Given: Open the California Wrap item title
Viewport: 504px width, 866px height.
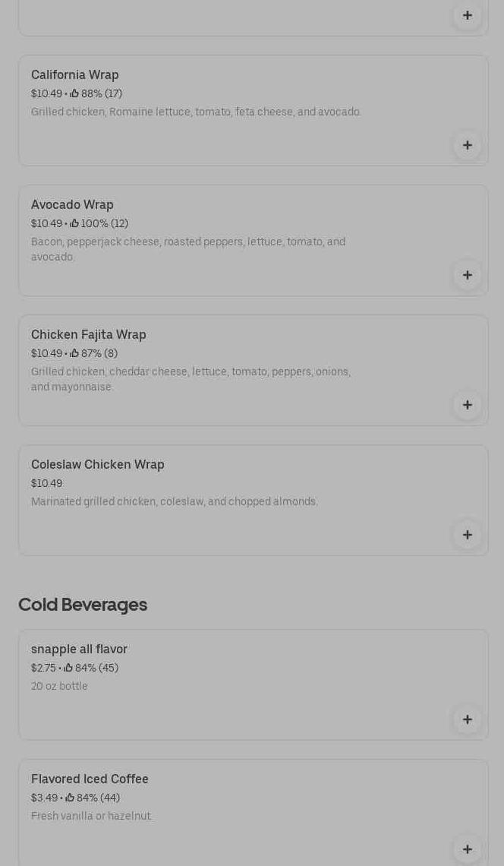Looking at the screenshot, I should coord(75,74).
